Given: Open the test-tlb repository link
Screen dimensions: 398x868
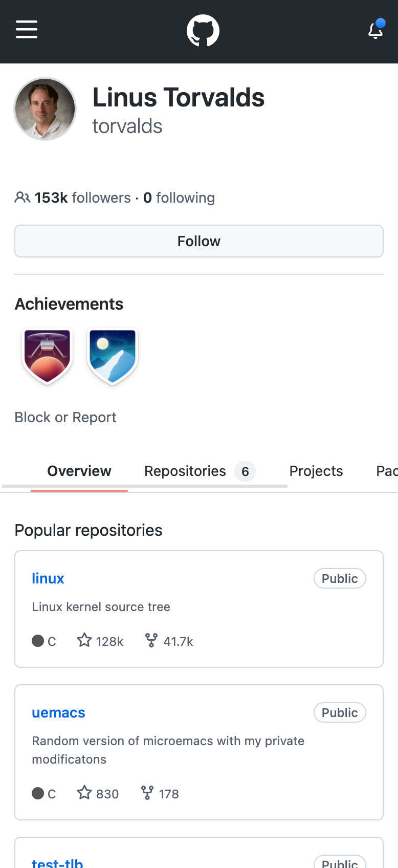Looking at the screenshot, I should [57, 863].
